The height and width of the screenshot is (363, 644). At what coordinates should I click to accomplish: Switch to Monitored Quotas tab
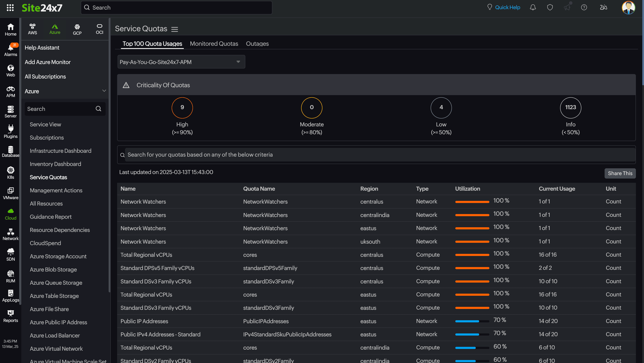point(214,44)
